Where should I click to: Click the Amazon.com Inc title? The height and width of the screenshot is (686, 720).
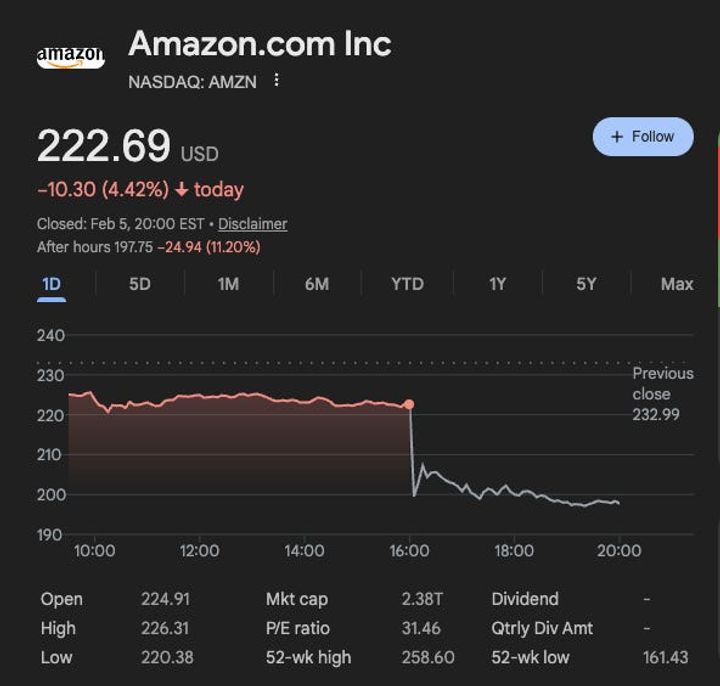point(260,44)
